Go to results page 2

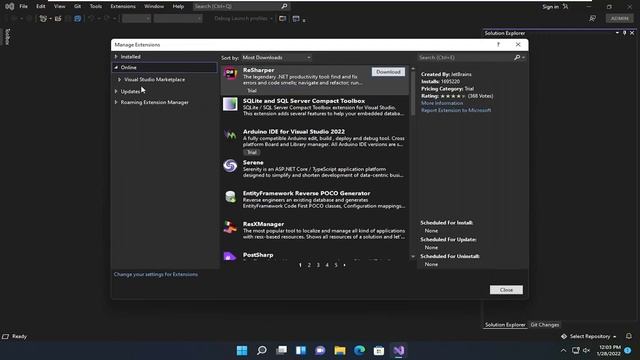(309, 265)
